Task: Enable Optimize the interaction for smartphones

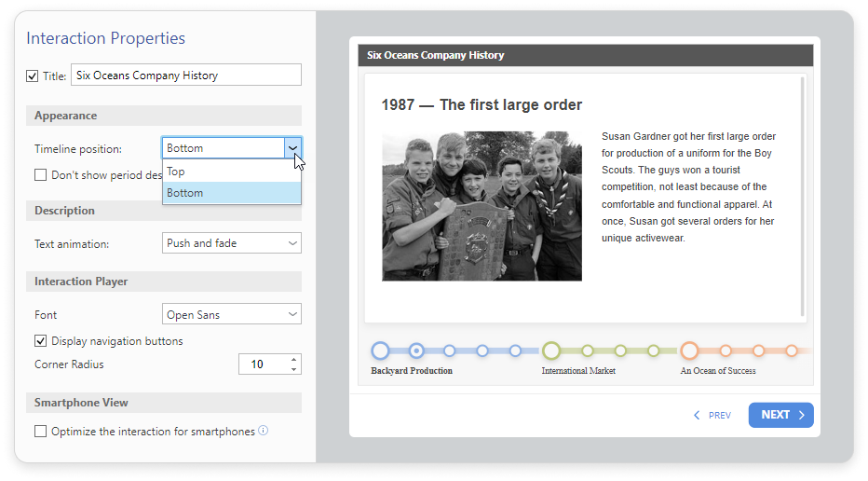Action: tap(41, 432)
